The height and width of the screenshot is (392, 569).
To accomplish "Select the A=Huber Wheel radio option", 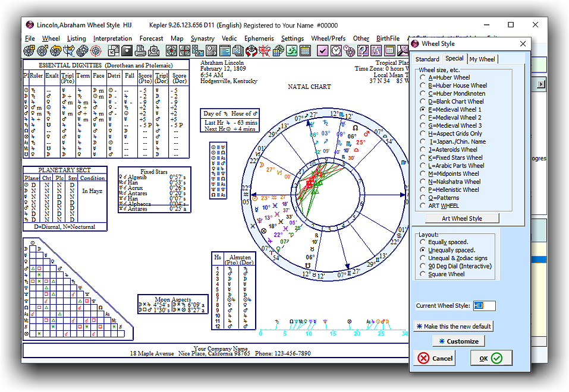I will coord(423,78).
